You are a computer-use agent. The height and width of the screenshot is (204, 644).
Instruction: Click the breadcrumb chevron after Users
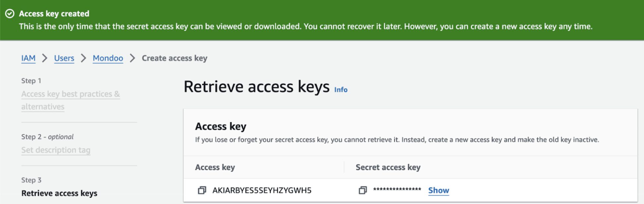tap(84, 58)
